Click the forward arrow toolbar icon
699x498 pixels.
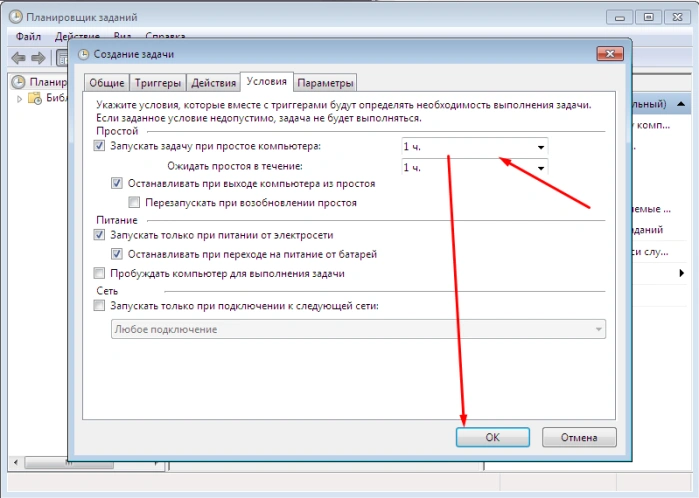[39, 58]
